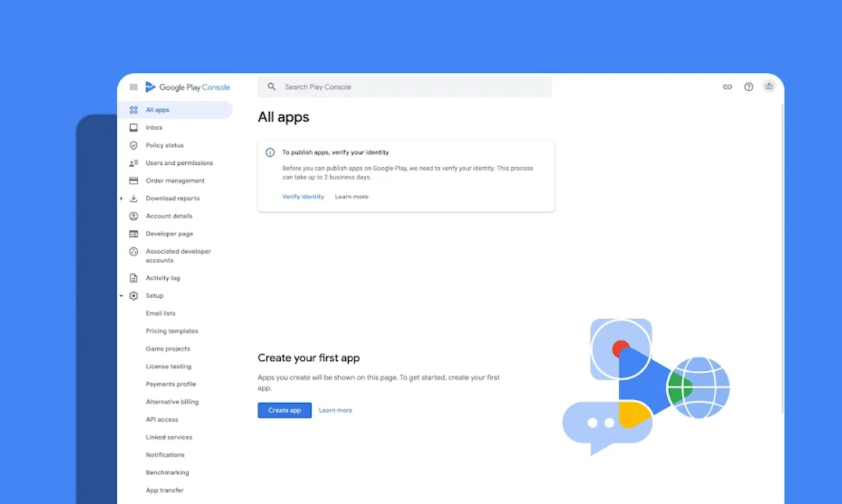Click the Create your first app heading
Viewport: 842px width, 504px height.
pos(309,358)
